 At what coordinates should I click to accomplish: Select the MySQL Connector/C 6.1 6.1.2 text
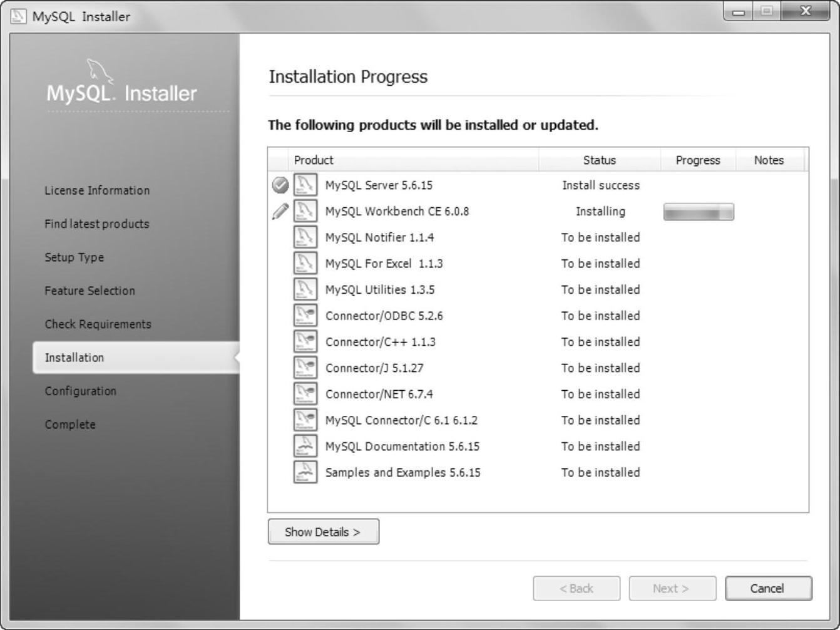401,420
